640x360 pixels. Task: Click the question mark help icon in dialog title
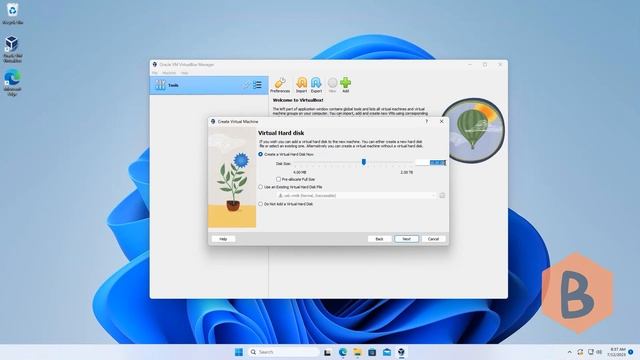[x=427, y=121]
